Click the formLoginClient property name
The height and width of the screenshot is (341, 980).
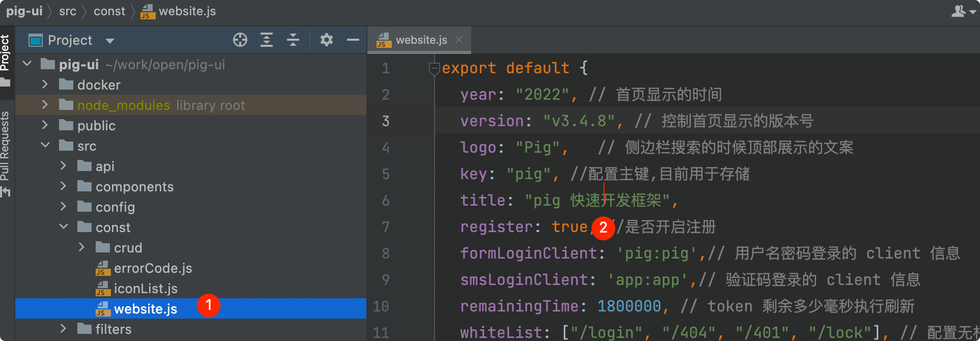[529, 253]
